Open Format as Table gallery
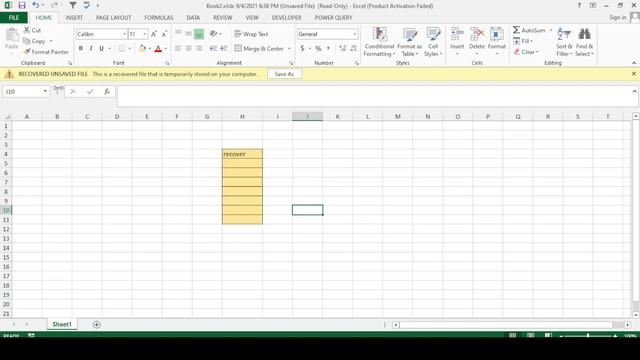The height and width of the screenshot is (360, 640). click(x=409, y=42)
